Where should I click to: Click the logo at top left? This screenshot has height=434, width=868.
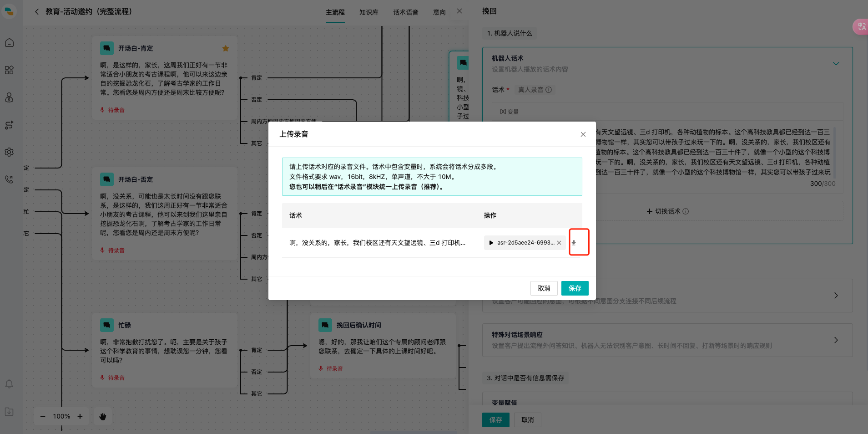click(9, 11)
